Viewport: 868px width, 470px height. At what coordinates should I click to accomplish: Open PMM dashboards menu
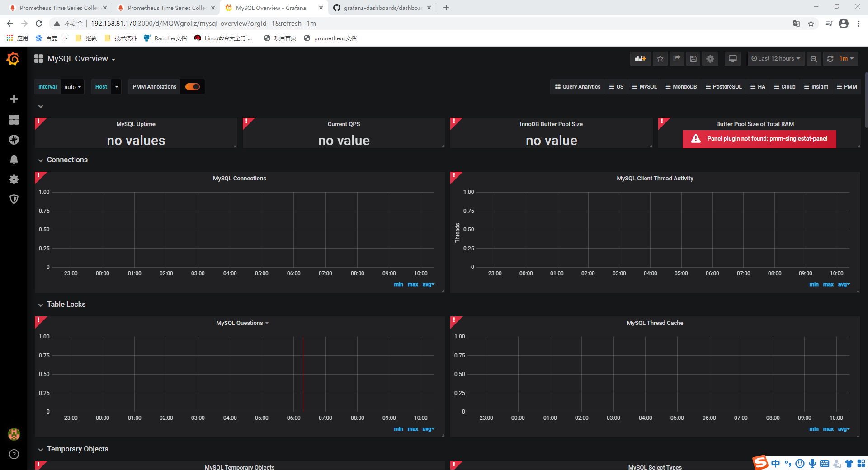click(x=847, y=87)
